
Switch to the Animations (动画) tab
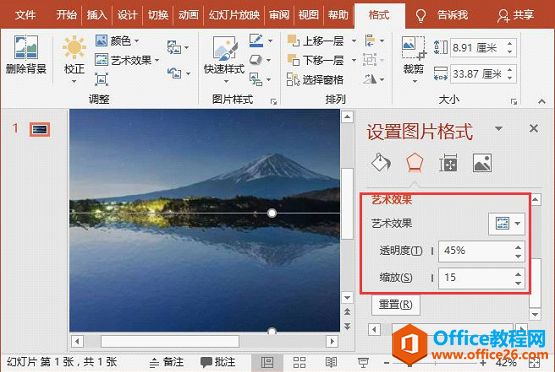click(x=188, y=15)
